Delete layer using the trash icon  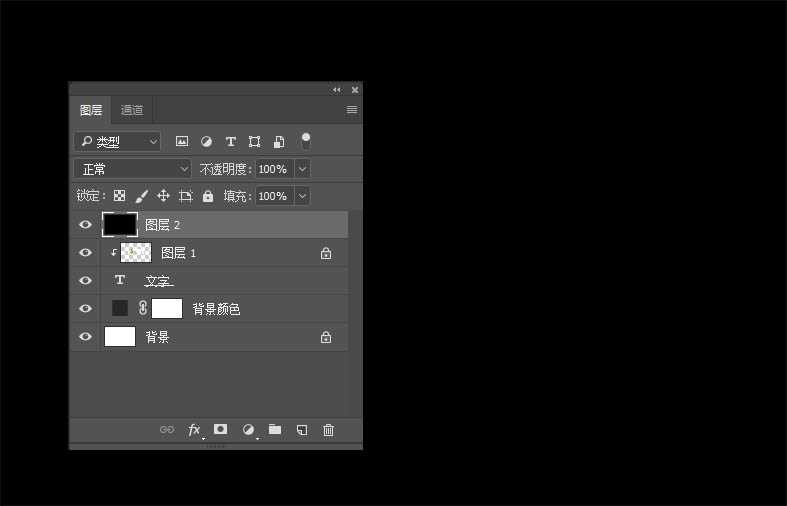coord(328,430)
